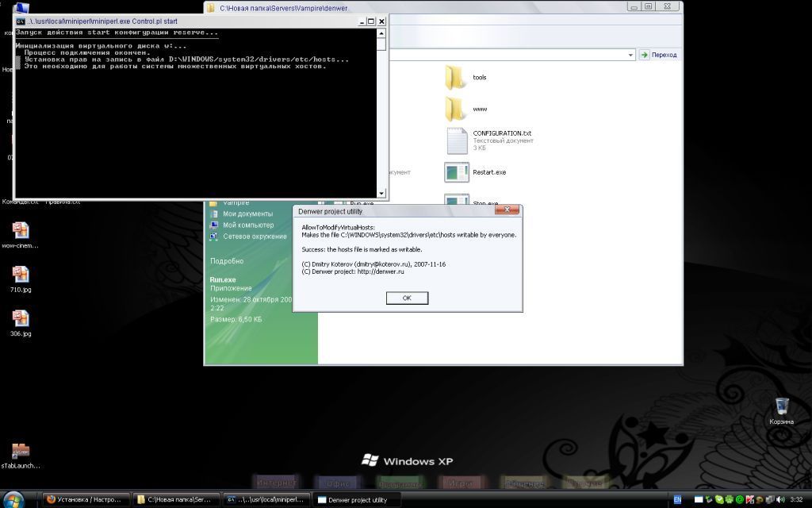812x508 pixels.
Task: Click Explorer window title path text
Action: [284, 8]
